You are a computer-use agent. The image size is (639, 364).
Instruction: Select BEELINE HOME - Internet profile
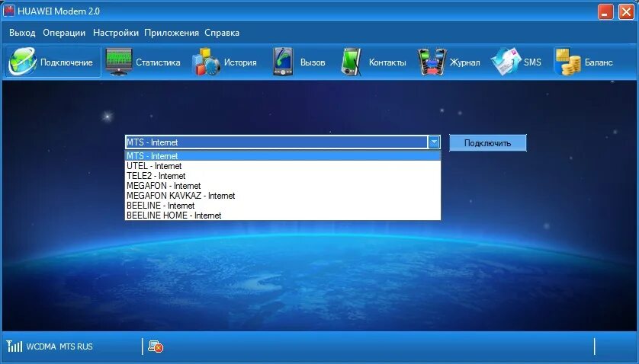[x=283, y=216]
